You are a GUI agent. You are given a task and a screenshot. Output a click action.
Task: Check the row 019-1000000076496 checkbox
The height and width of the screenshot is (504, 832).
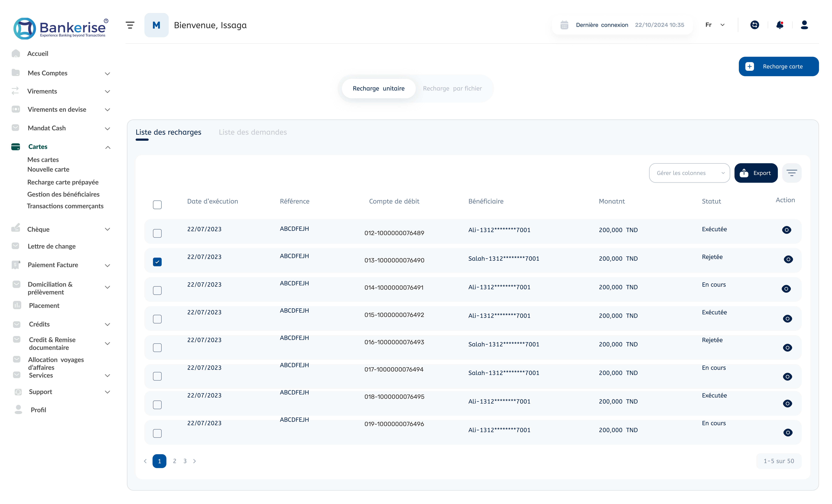pyautogui.click(x=157, y=433)
